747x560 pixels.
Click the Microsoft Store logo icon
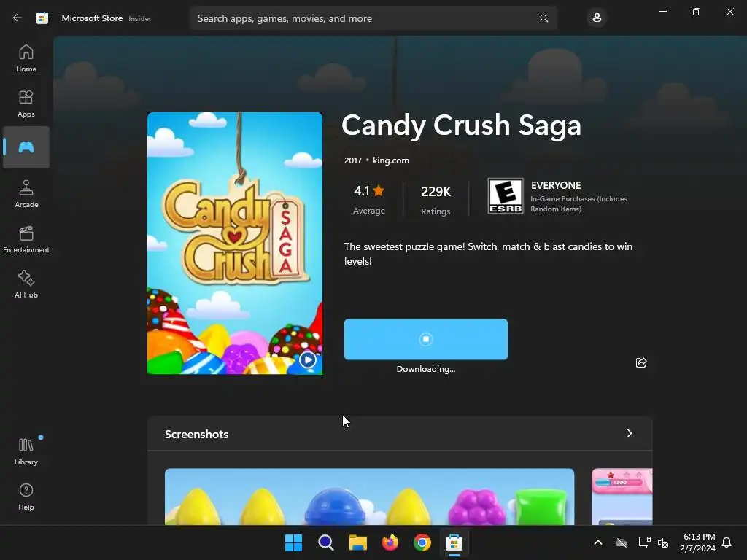tap(42, 18)
